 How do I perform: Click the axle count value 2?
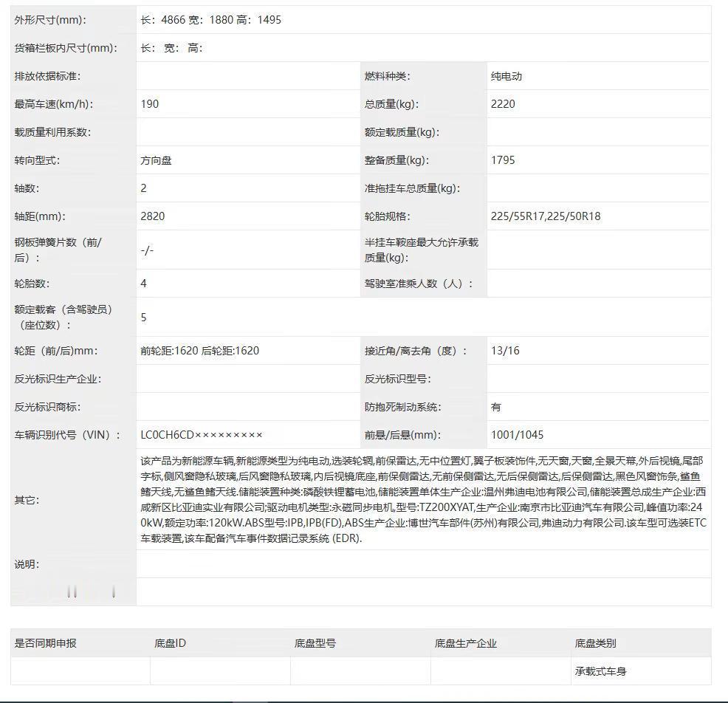coord(143,188)
